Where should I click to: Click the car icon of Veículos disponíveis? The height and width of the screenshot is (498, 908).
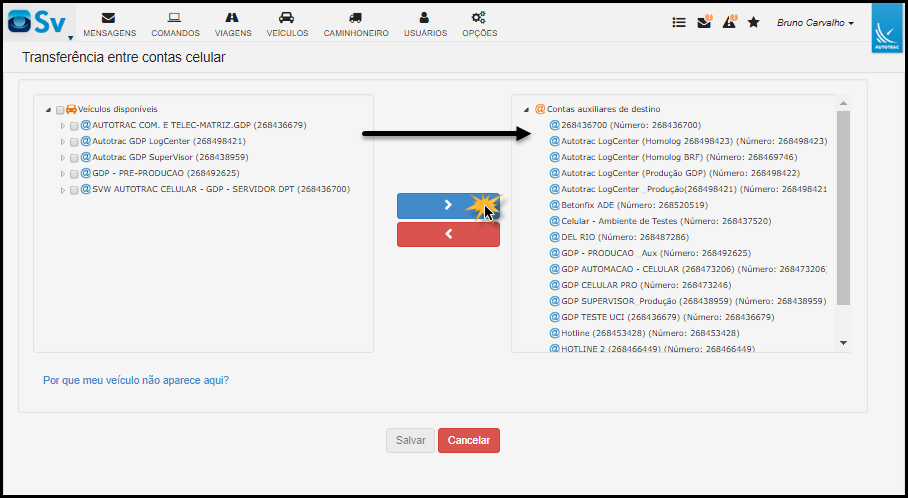click(71, 109)
